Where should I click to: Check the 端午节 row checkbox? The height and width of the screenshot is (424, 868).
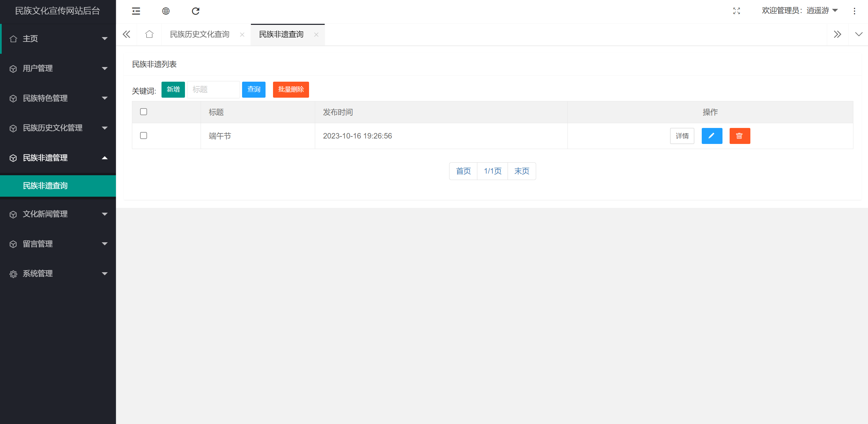coord(143,135)
